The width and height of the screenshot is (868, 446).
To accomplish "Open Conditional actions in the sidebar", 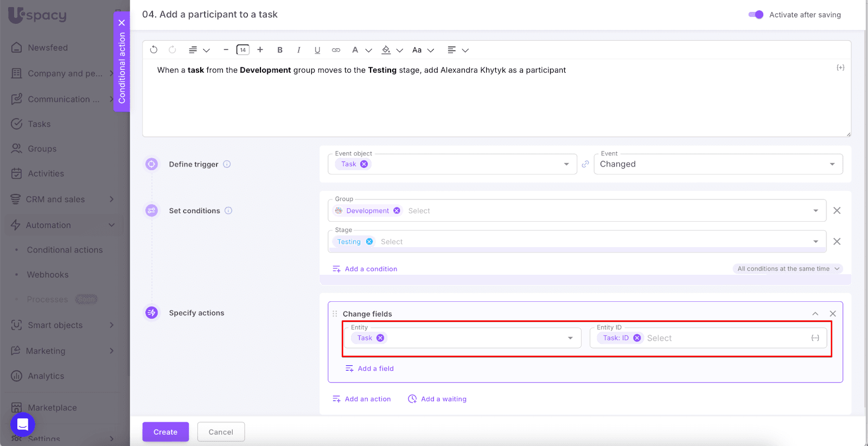I will [x=65, y=250].
